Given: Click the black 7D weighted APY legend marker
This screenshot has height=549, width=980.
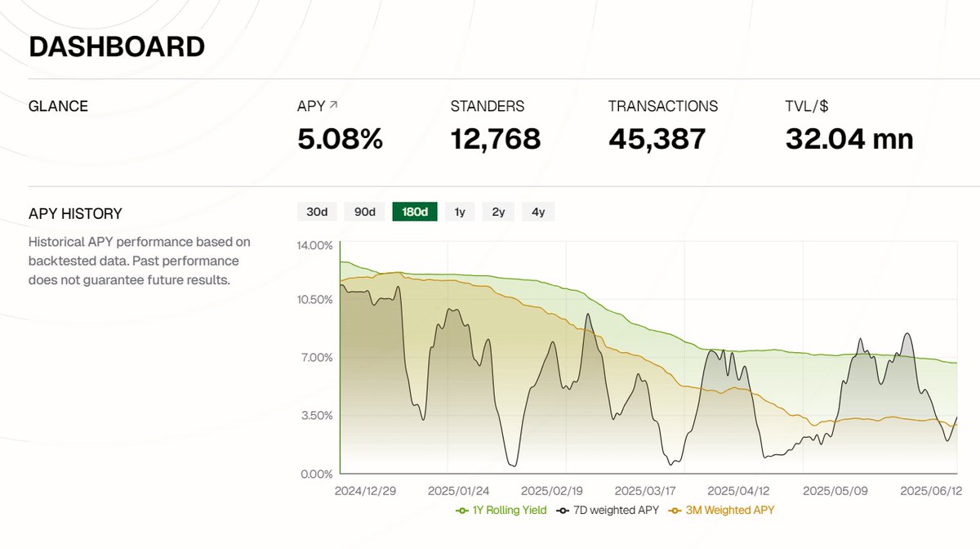Looking at the screenshot, I should (561, 511).
